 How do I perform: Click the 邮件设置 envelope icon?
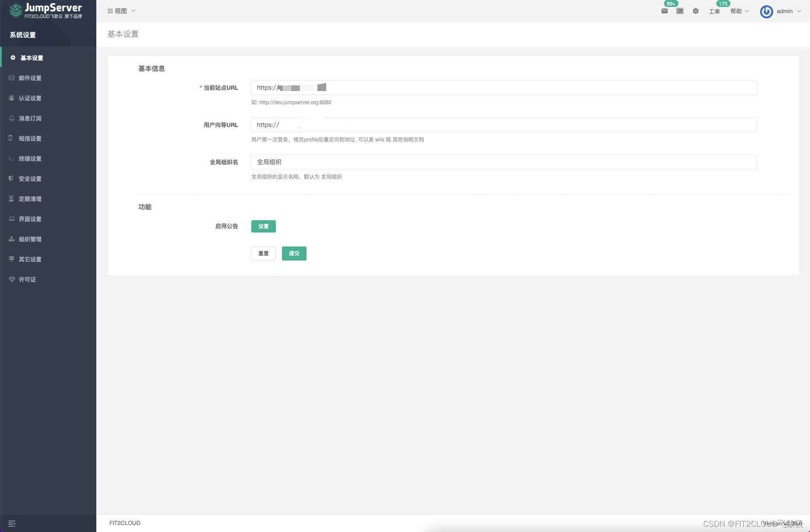pyautogui.click(x=11, y=78)
